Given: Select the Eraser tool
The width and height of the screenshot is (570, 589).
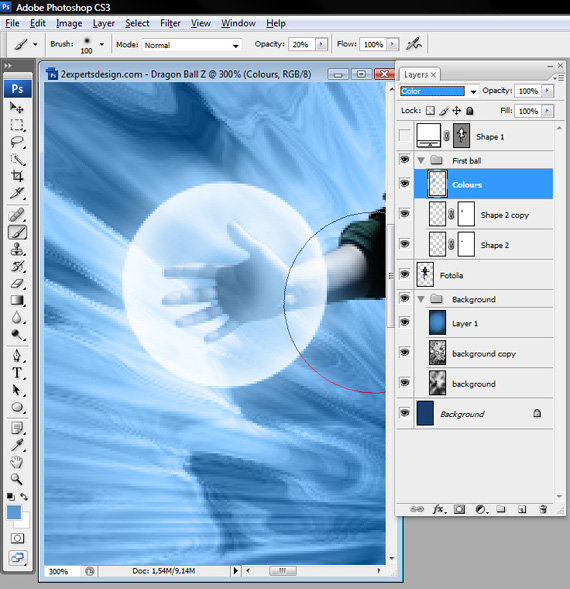Looking at the screenshot, I should pyautogui.click(x=17, y=284).
